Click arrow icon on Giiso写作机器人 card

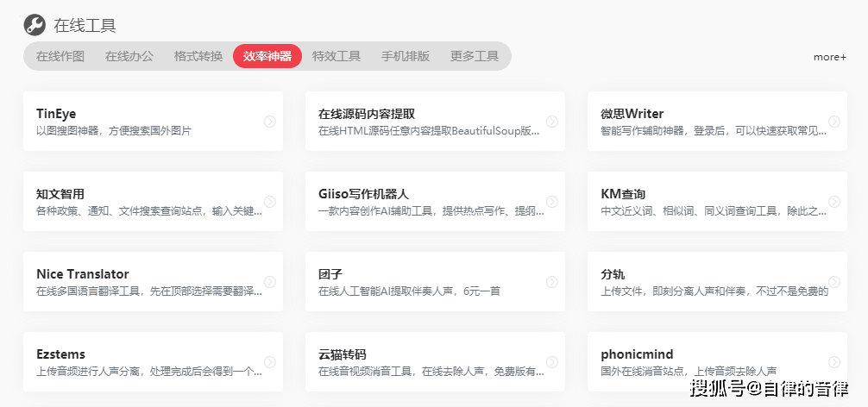tap(552, 202)
